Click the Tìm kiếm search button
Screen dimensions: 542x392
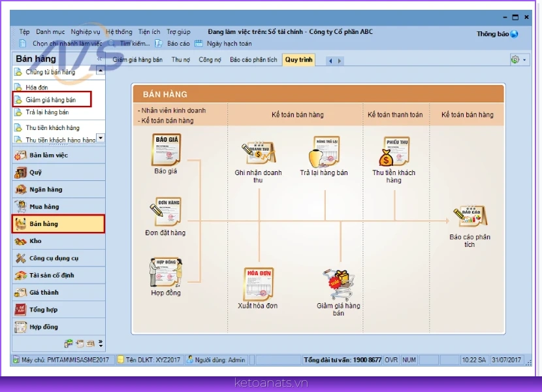129,44
